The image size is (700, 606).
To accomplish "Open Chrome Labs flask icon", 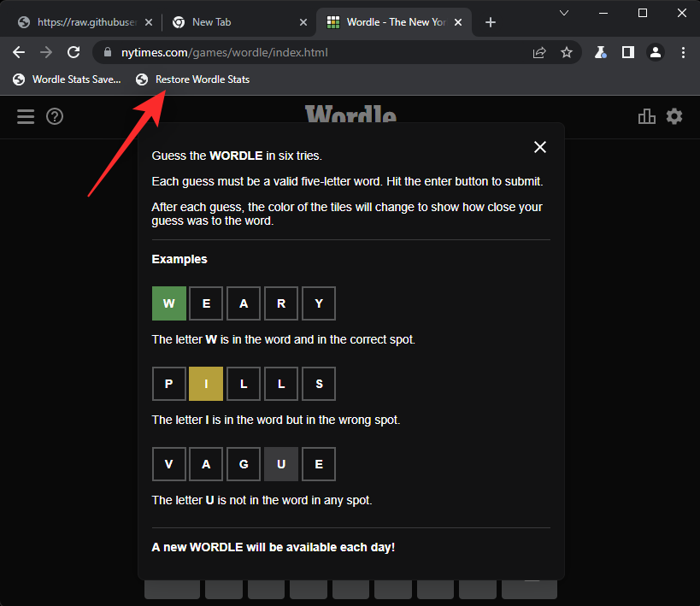I will tap(601, 53).
